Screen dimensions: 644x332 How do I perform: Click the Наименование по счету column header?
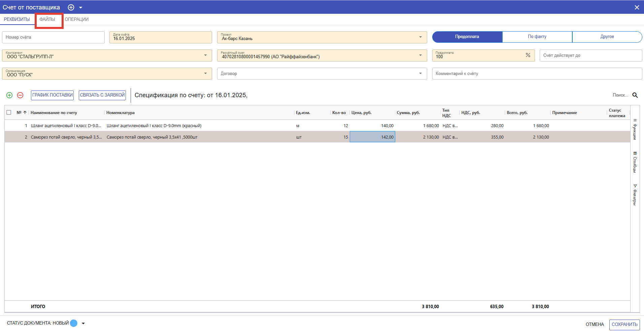[x=54, y=113]
